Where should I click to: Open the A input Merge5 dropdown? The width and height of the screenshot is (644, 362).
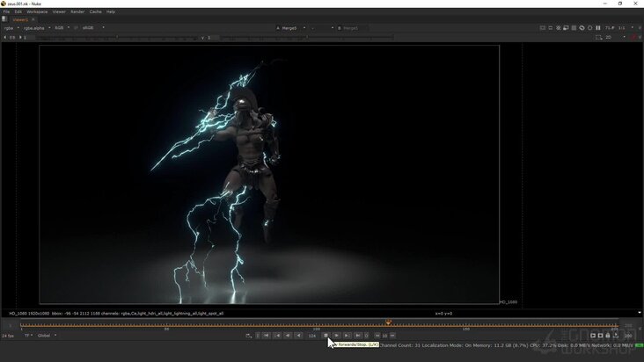(291, 28)
